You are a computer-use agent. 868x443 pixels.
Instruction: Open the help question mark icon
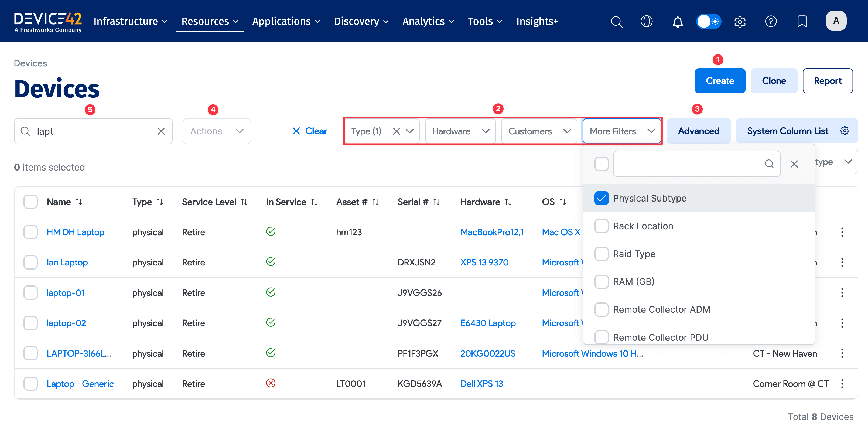pyautogui.click(x=771, y=21)
